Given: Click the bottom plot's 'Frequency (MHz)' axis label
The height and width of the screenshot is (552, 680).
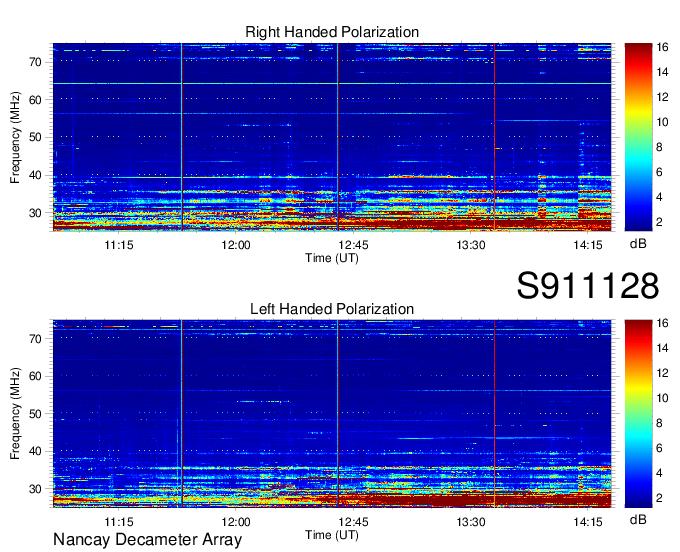Looking at the screenshot, I should tap(15, 414).
